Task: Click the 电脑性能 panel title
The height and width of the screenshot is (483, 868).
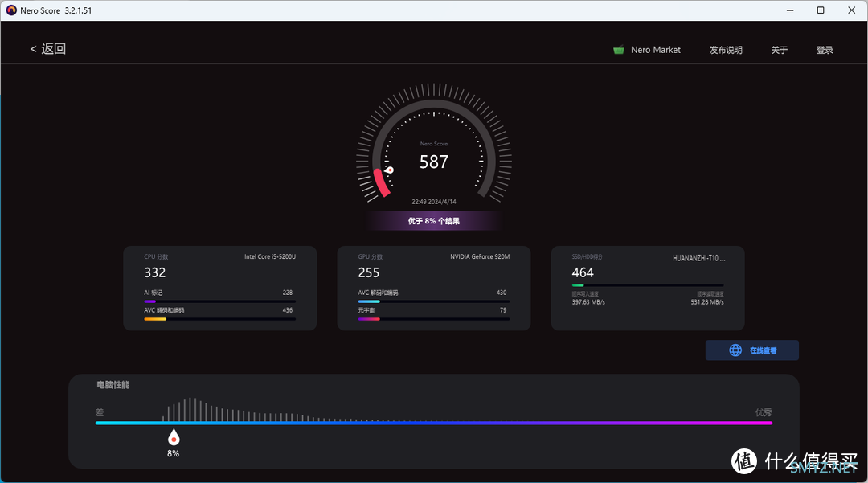Action: (x=113, y=384)
